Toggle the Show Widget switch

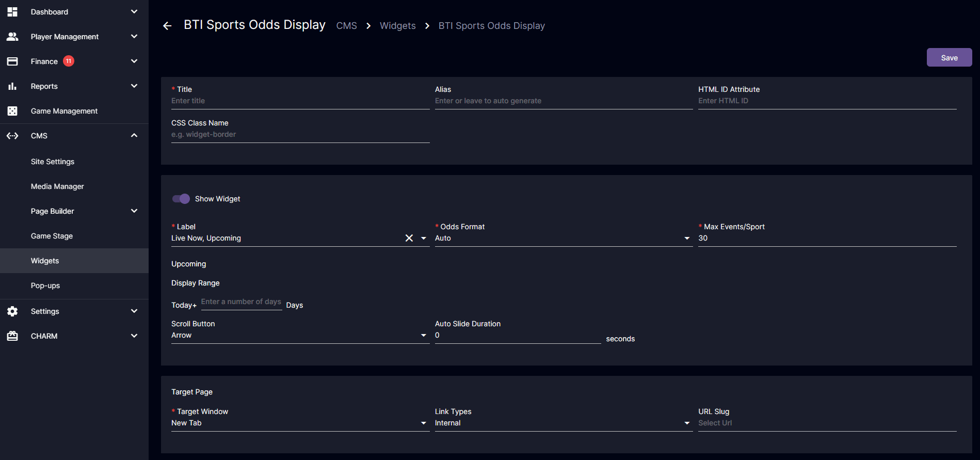click(x=181, y=199)
